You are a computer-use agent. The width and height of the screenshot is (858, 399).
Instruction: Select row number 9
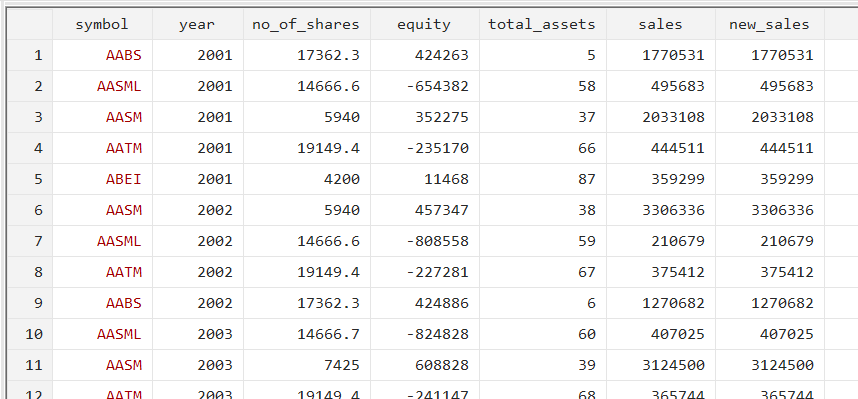pos(30,303)
